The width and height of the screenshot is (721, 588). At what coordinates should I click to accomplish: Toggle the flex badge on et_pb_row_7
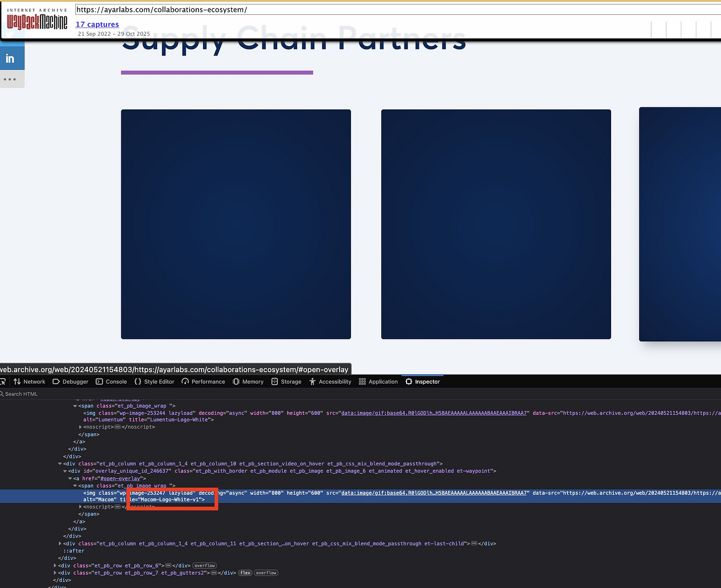pyautogui.click(x=245, y=573)
